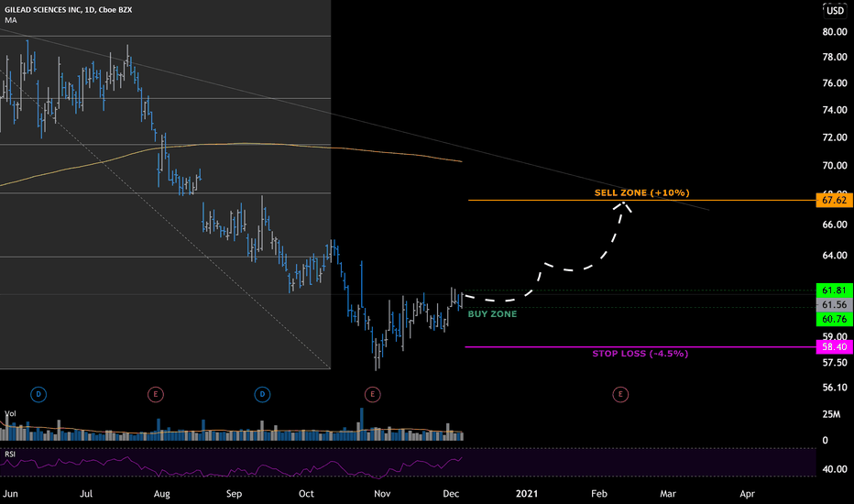This screenshot has height=504, width=854.
Task: Select the Vol indicator label
Action: (10, 413)
